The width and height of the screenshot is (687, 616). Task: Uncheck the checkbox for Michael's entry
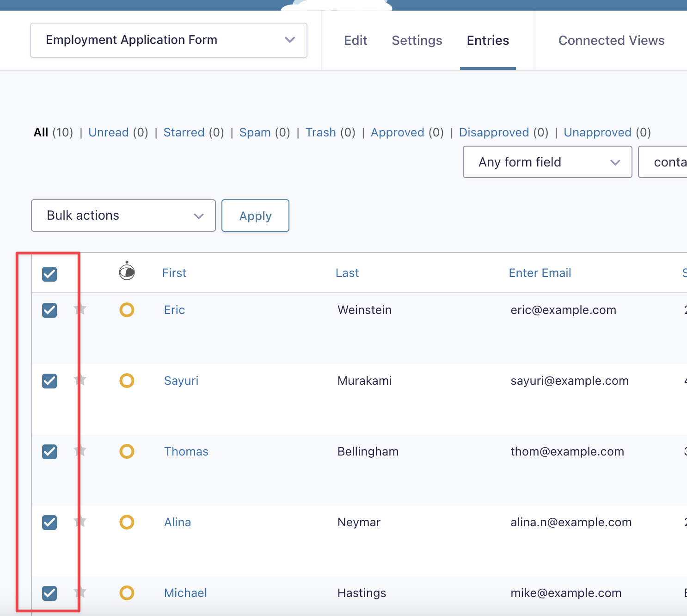pos(49,593)
